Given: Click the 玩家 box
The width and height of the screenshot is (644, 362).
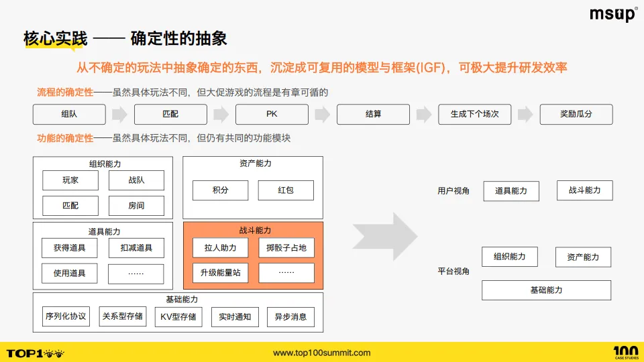Looking at the screenshot, I should pyautogui.click(x=70, y=180).
